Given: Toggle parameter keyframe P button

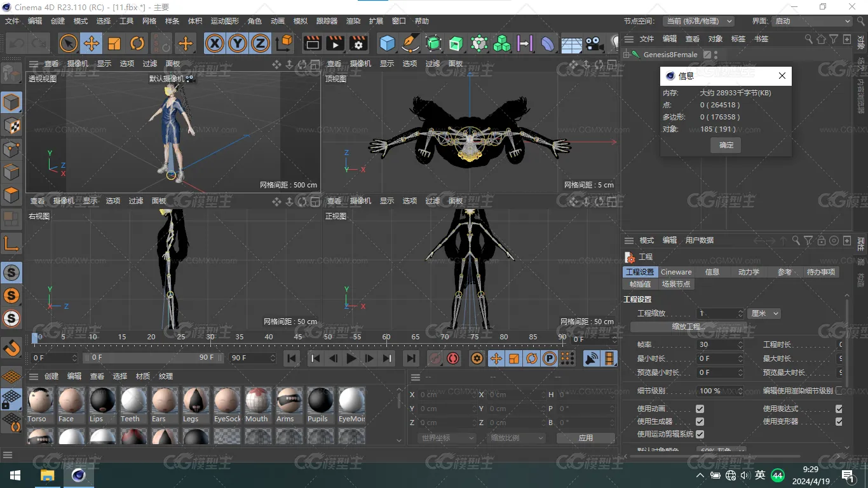Looking at the screenshot, I should 549,358.
